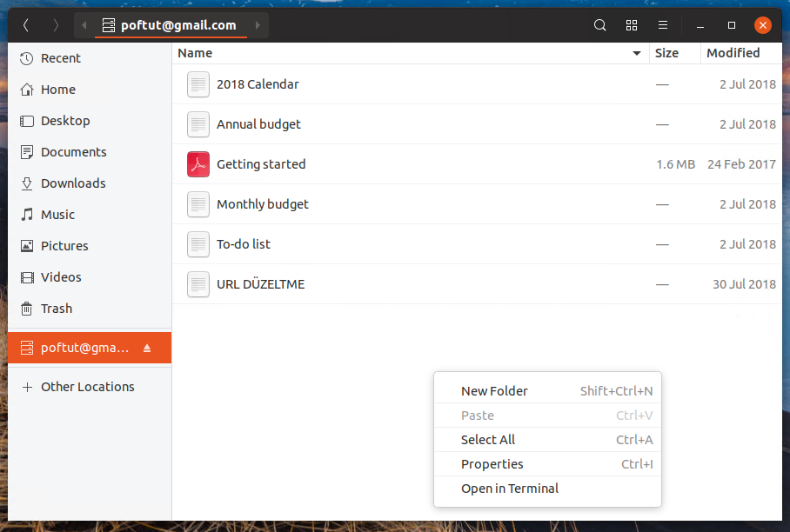Open Downloads label in the sidebar
The width and height of the screenshot is (790, 532).
[73, 183]
